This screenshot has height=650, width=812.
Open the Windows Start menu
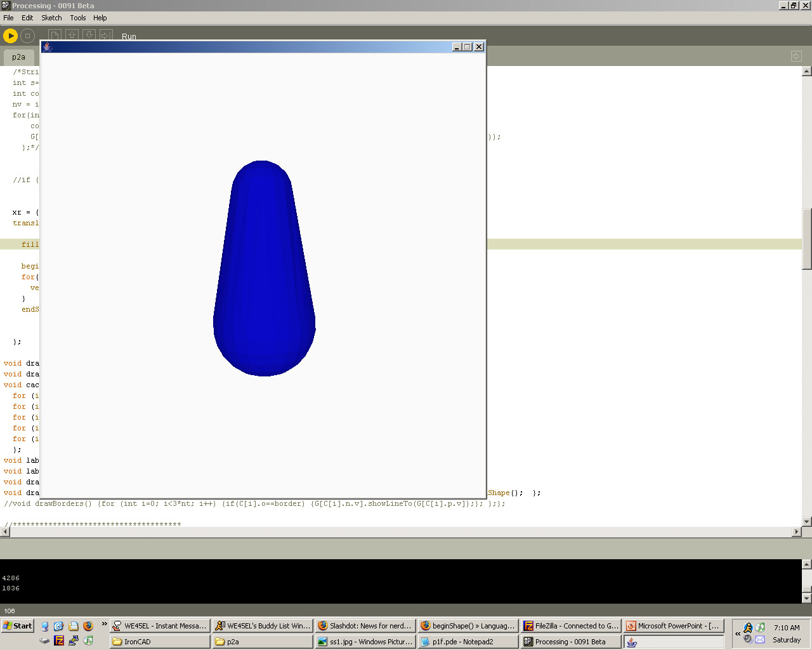(x=17, y=626)
